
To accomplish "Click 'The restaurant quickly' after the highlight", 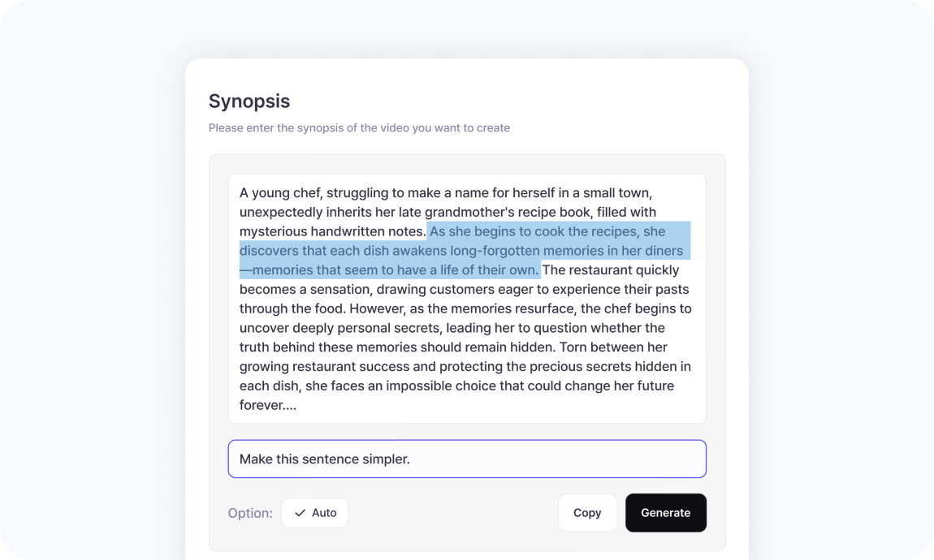I will (x=611, y=270).
